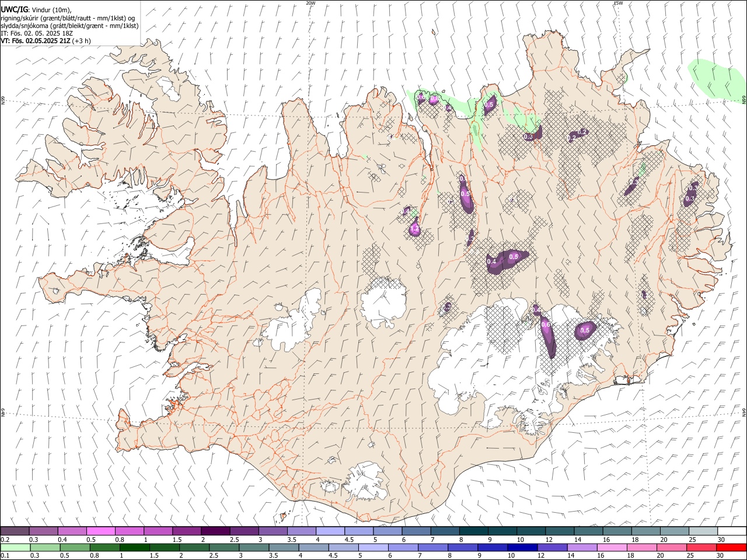Pick the blue swatch starting at 8, lower scale
Viewport: 747px width, 560px height.
point(463,547)
